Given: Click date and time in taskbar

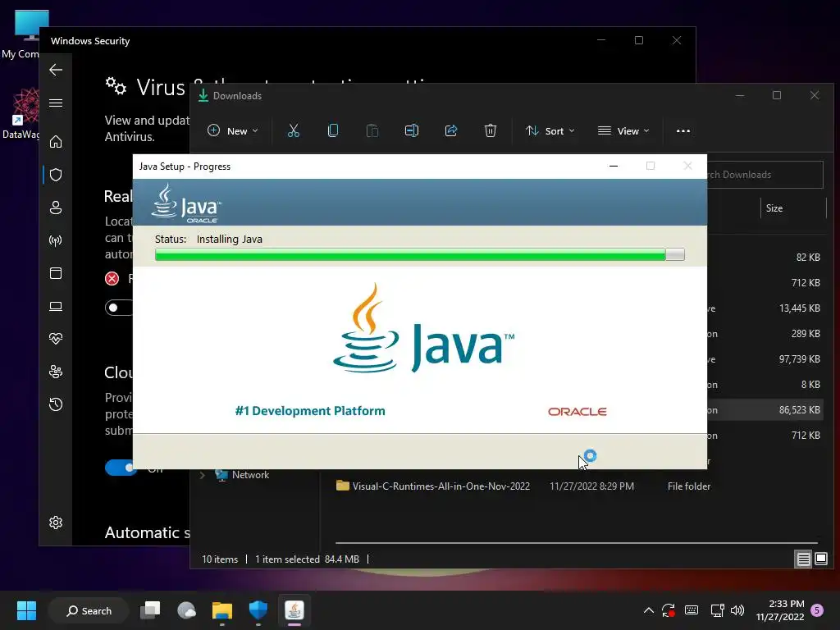Looking at the screenshot, I should click(x=780, y=610).
